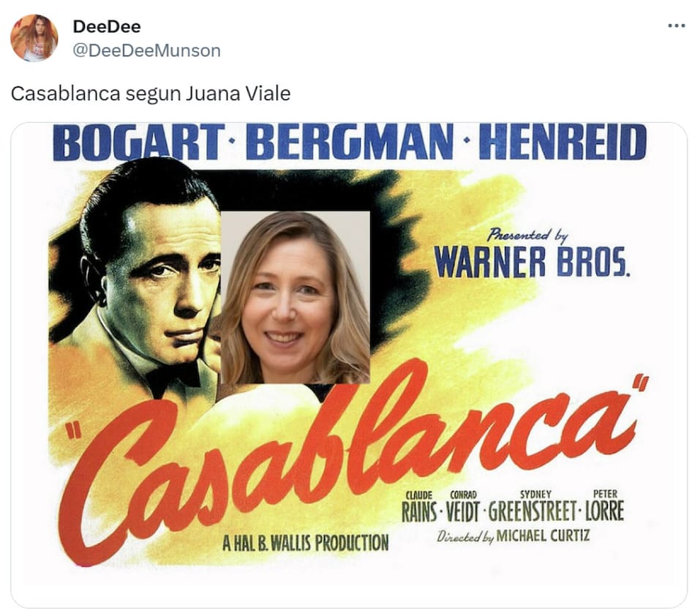This screenshot has width=695, height=616.
Task: Click the tweet text 'Casablanca segun Juana Viale'
Action: point(151,94)
